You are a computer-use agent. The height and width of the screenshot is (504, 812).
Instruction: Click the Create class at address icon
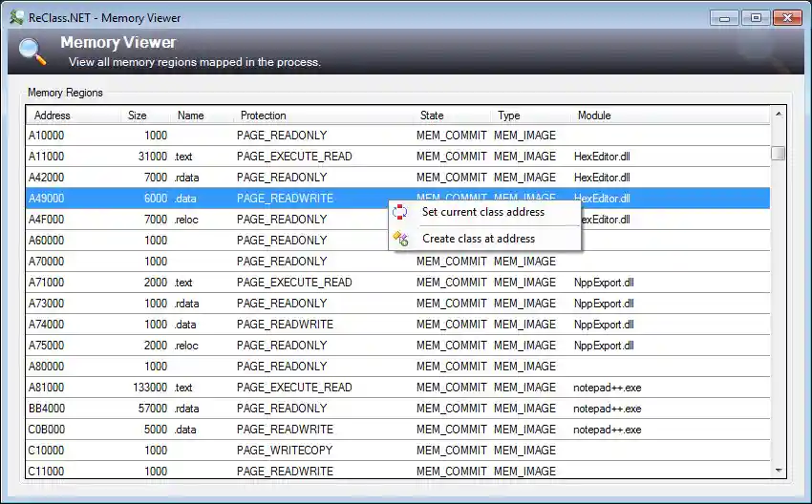click(x=401, y=239)
